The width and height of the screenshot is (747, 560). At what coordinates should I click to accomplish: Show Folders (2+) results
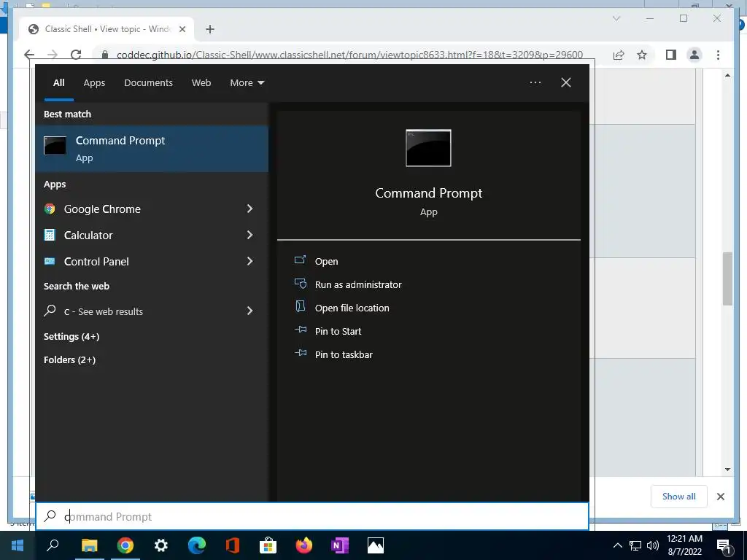pyautogui.click(x=69, y=360)
